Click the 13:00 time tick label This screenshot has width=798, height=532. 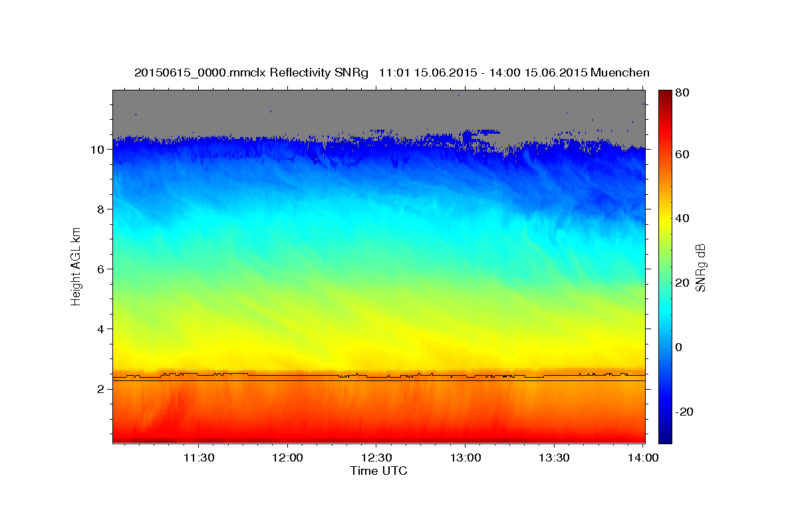(465, 458)
